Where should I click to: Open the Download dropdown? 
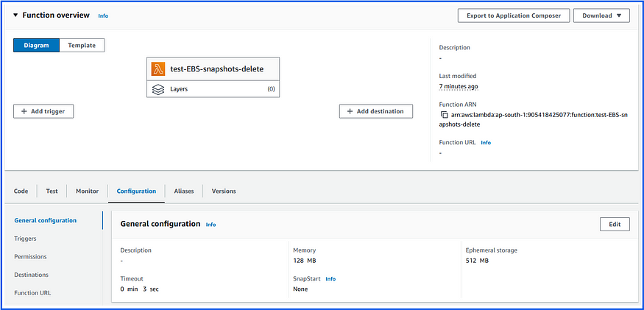[x=601, y=15]
